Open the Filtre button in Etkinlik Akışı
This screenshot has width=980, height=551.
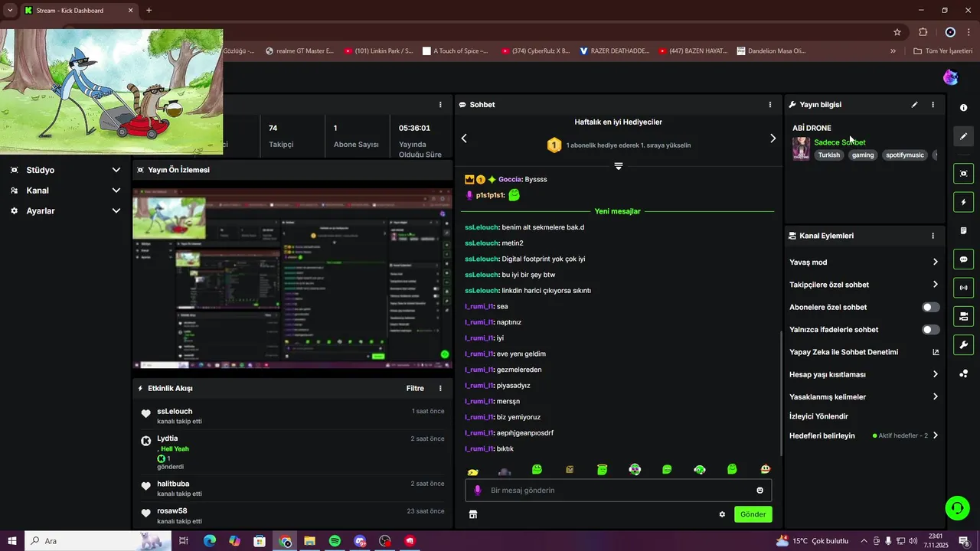[415, 389]
